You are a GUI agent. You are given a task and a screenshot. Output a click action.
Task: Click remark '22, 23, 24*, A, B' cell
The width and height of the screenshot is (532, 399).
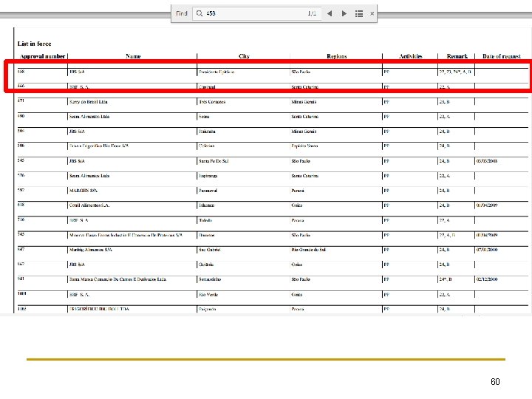(455, 72)
